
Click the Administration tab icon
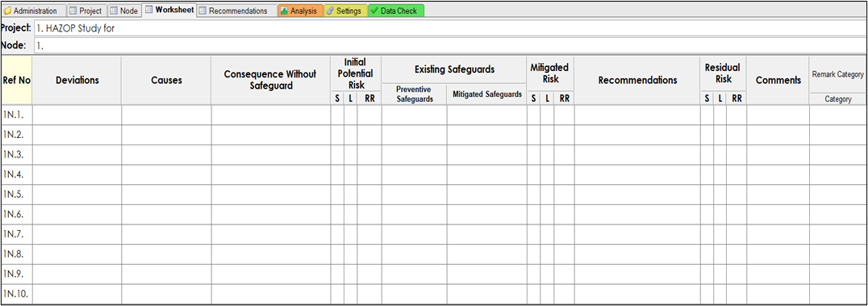[8, 11]
